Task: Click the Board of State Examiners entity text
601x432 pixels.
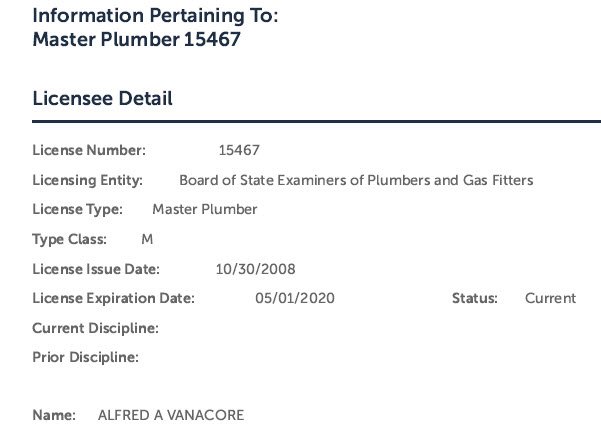Action: point(356,181)
